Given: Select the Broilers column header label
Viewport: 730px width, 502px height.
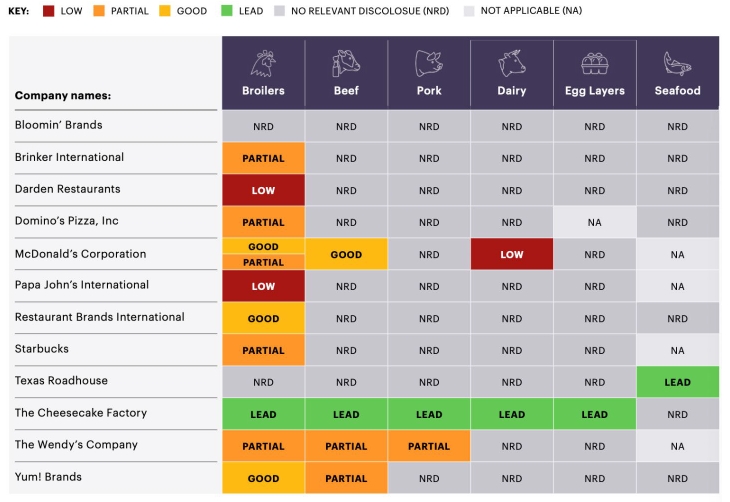Looking at the screenshot, I should tap(263, 91).
